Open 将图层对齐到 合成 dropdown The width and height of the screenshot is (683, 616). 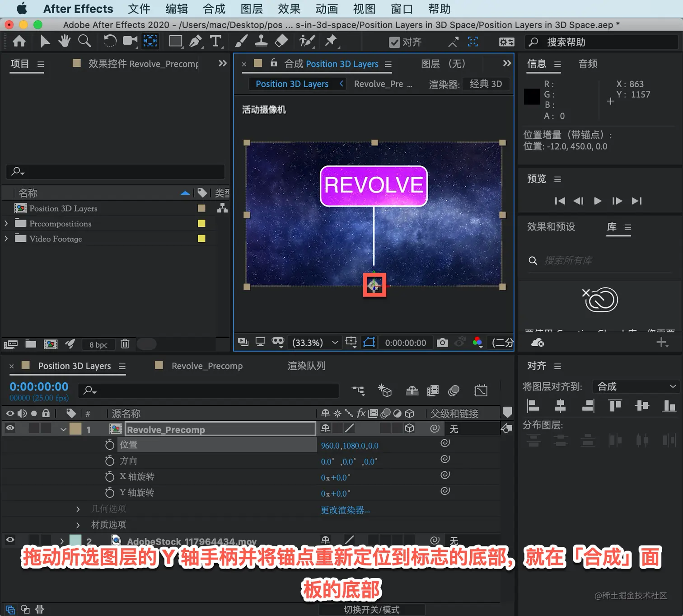pos(636,386)
